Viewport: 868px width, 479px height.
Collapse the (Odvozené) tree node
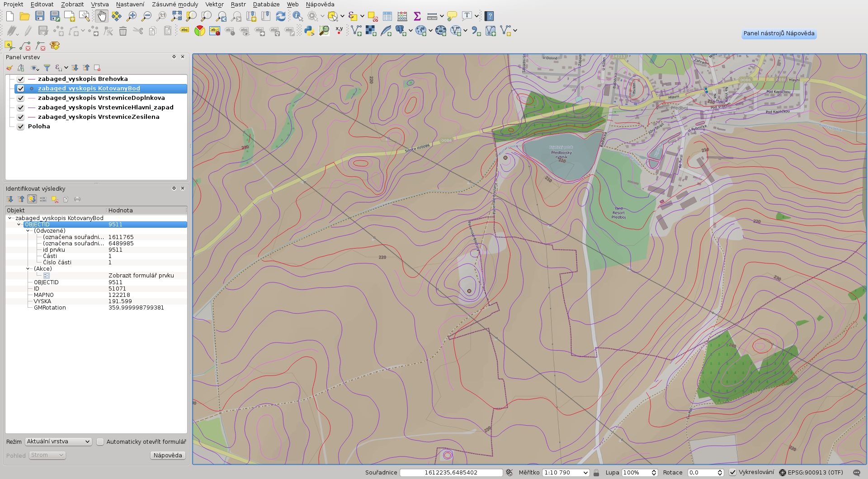click(28, 231)
